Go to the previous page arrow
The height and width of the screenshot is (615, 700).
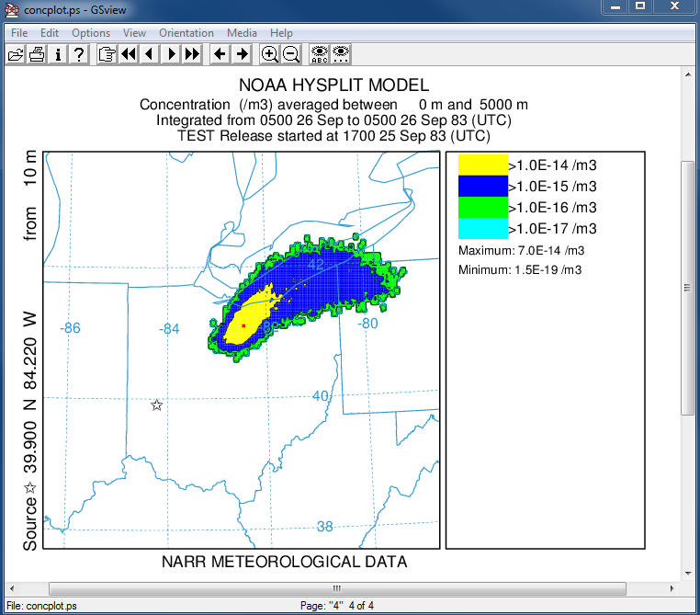pyautogui.click(x=149, y=54)
